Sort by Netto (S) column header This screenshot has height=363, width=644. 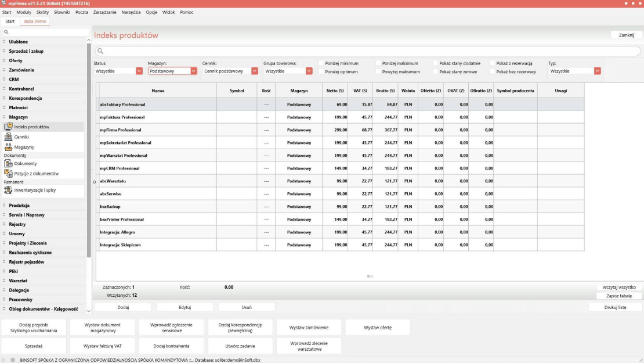click(335, 91)
